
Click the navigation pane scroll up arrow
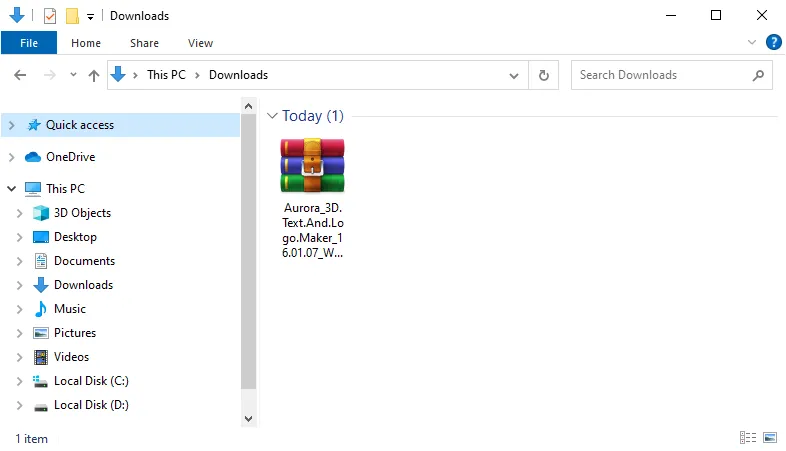point(248,106)
